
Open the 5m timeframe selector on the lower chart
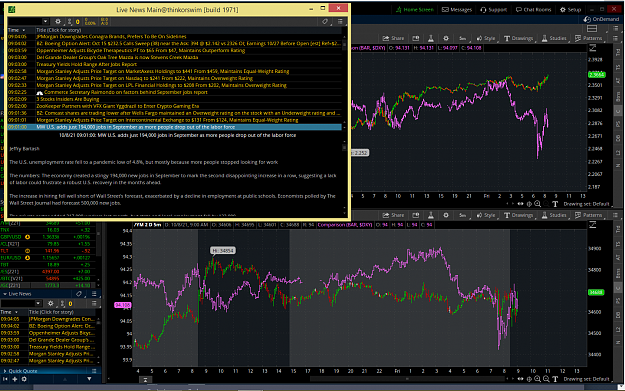click(x=462, y=215)
